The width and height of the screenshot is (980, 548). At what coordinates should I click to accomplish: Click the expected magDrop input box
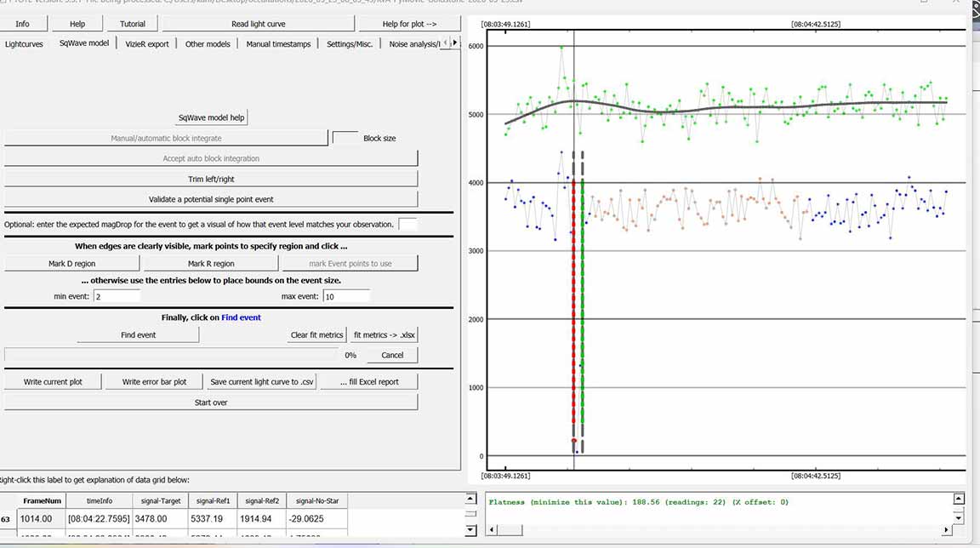coord(407,224)
